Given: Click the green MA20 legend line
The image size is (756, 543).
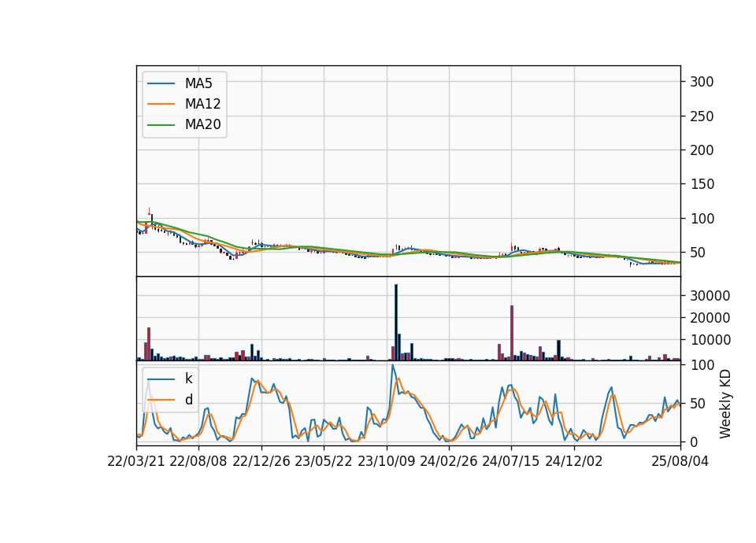Looking at the screenshot, I should pos(161,124).
